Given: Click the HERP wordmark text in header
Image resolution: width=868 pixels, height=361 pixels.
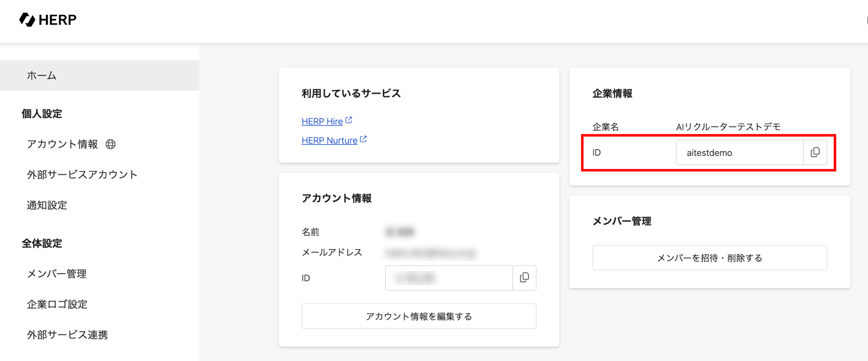Looking at the screenshot, I should 57,20.
